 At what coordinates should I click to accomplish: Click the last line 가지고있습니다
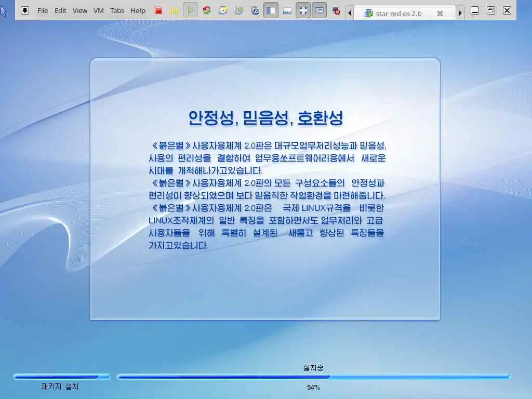pos(179,245)
